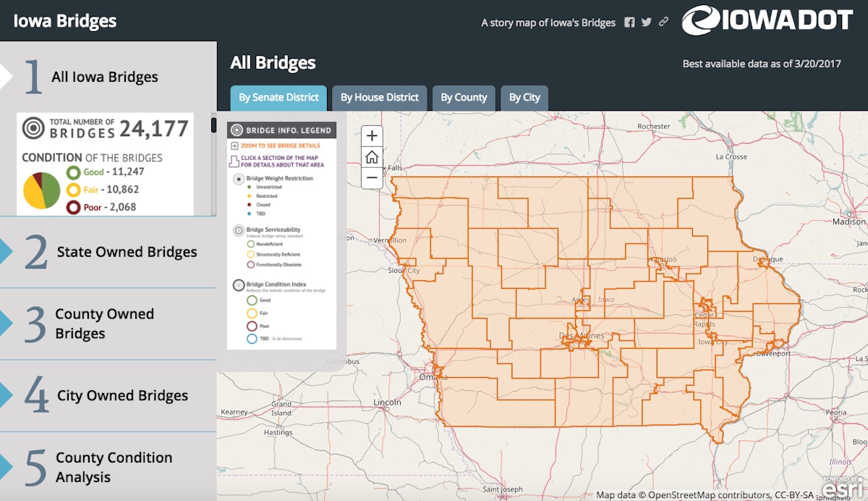The height and width of the screenshot is (501, 868).
Task: Open the Facebook share icon
Action: (x=629, y=22)
